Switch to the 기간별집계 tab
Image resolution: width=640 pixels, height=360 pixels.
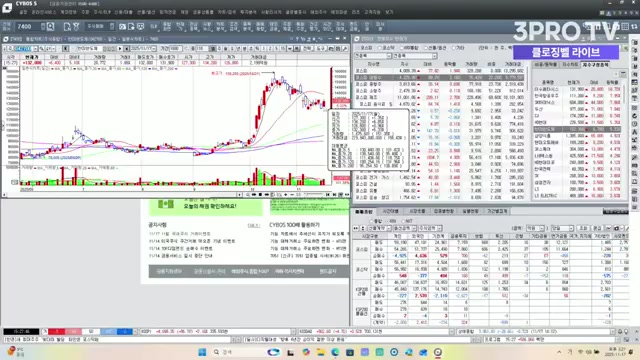(x=497, y=211)
